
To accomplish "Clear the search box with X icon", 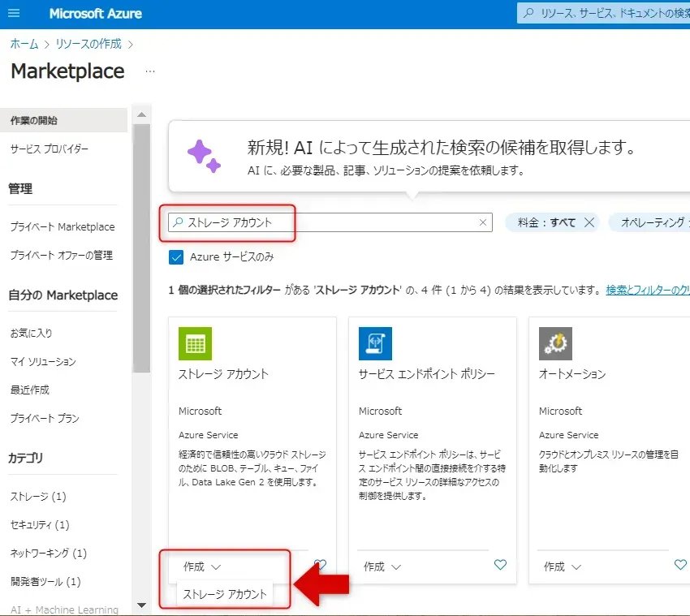I will click(483, 222).
